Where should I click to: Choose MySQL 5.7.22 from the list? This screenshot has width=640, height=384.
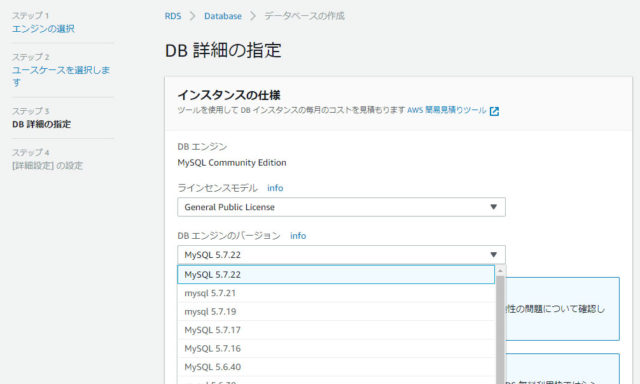point(336,274)
